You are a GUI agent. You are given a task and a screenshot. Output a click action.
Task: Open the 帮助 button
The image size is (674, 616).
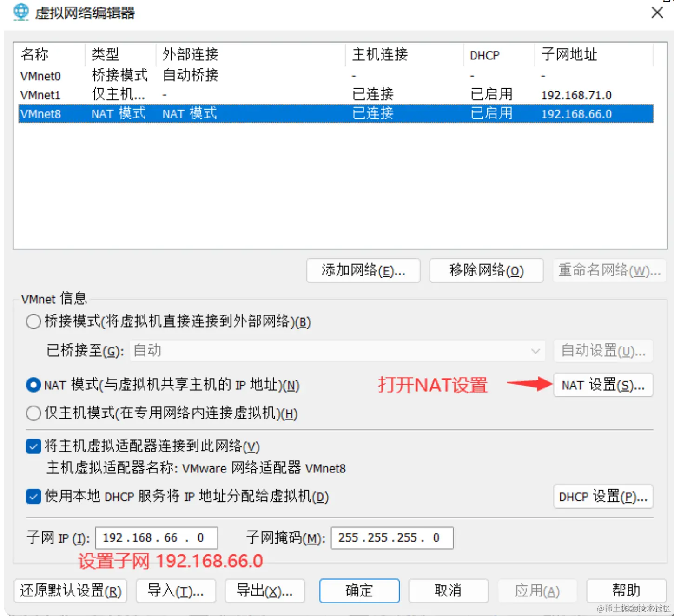click(x=626, y=591)
